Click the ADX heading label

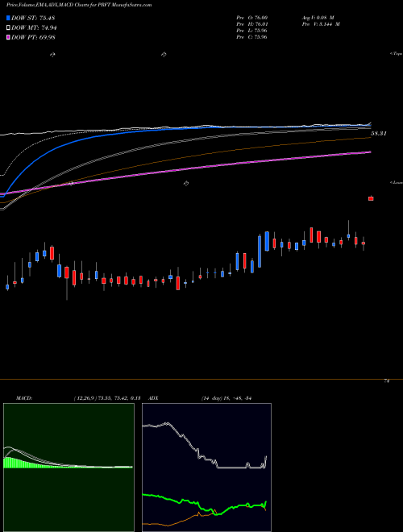pos(153,398)
